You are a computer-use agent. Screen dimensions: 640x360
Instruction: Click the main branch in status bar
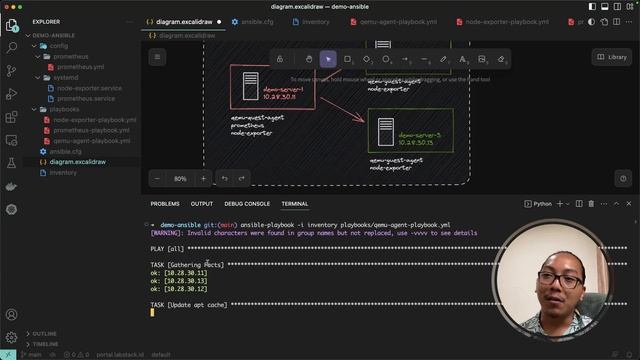[31, 355]
